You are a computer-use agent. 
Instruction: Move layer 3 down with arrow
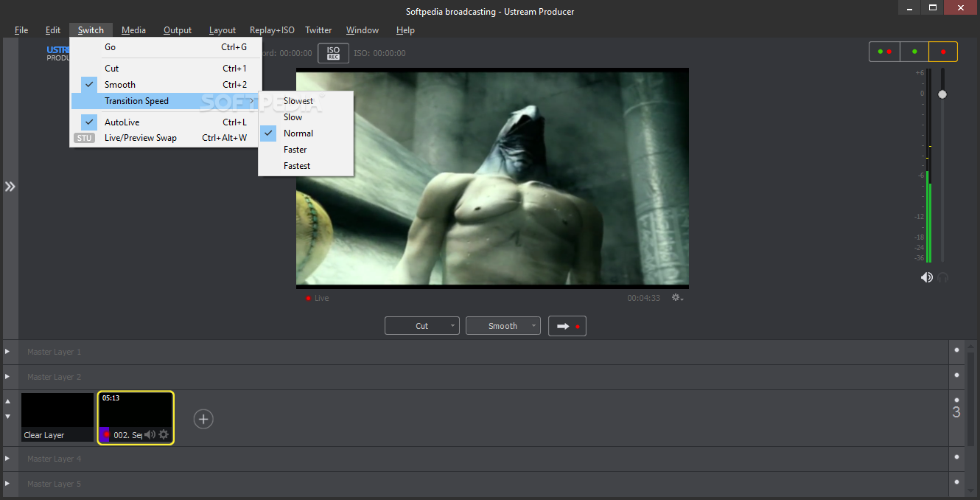coord(8,417)
